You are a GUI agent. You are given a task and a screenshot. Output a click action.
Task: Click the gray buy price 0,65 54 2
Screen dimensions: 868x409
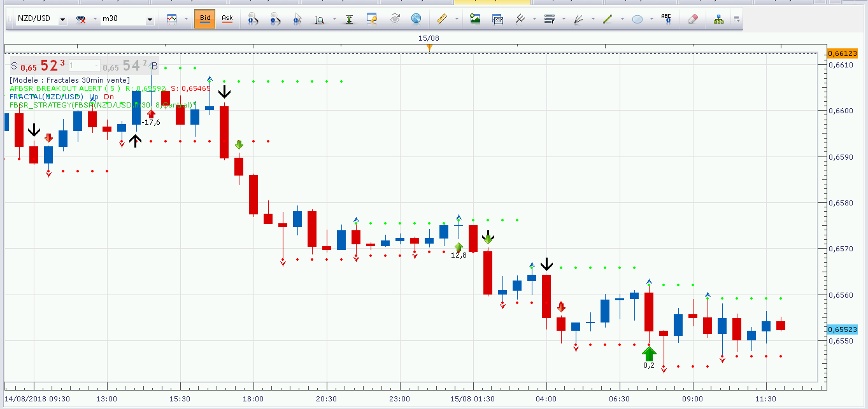125,66
